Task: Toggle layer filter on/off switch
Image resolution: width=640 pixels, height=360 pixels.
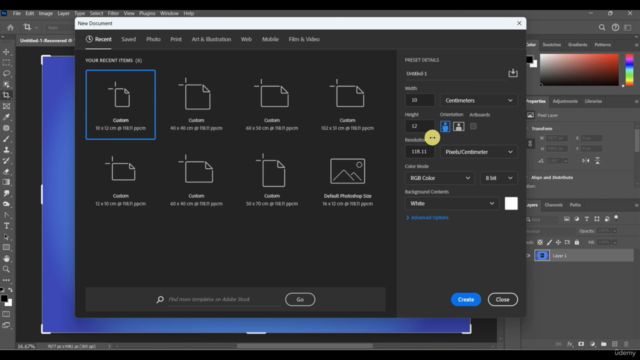Action: (616, 218)
